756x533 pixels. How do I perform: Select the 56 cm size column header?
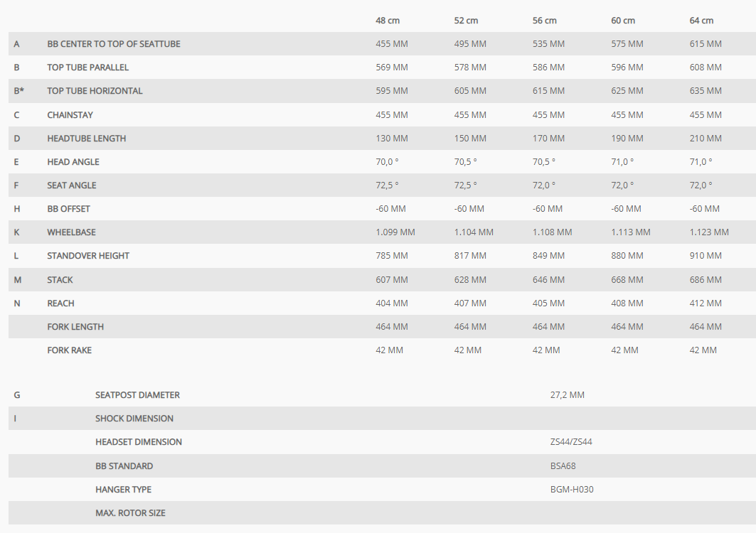pos(544,21)
